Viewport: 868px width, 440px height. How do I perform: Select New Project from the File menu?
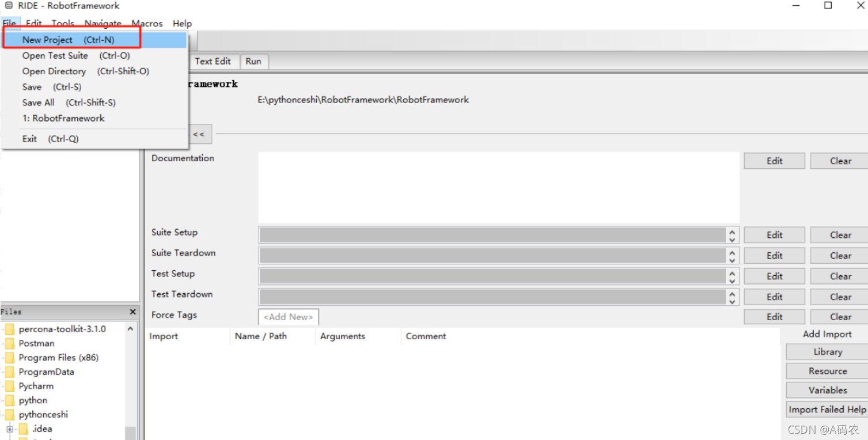[48, 39]
